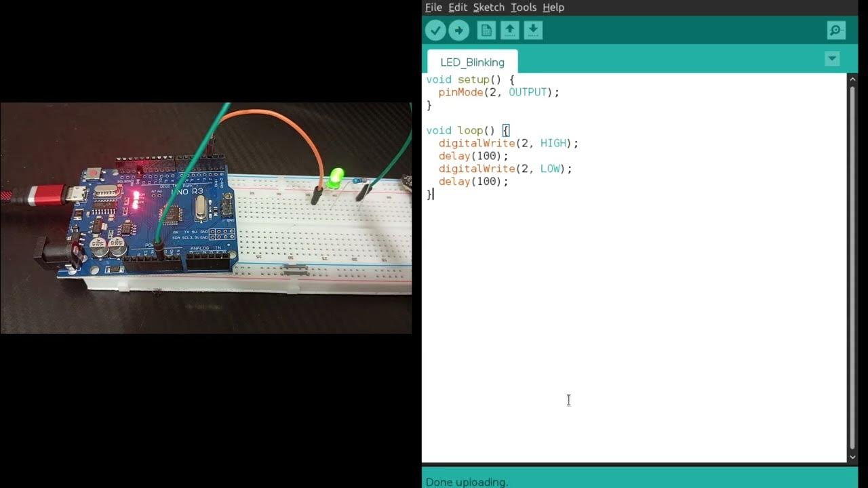Open a sketch with the up-arrow icon
Screen dimensions: 868x488
pos(510,30)
